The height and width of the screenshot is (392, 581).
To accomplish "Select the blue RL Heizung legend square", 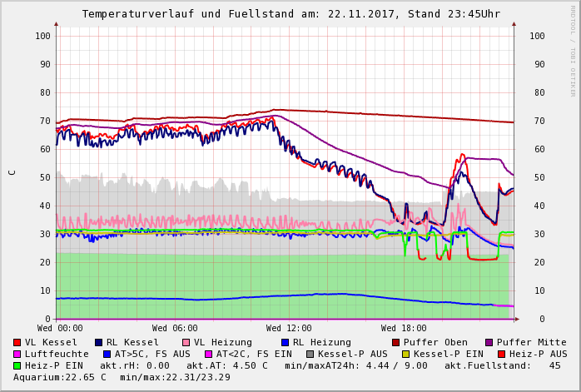I will 285,342.
